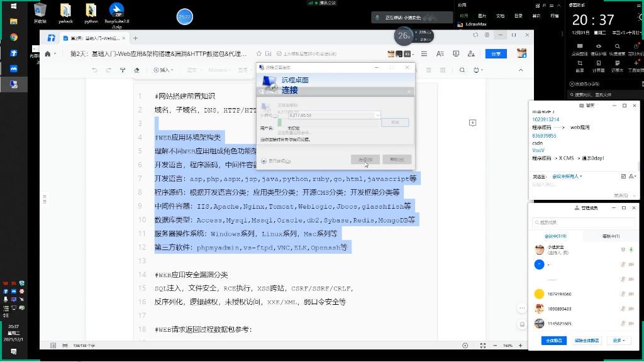Open the 更多 dropdown in members panel
Screen dimensions: 644x362
click(x=619, y=341)
